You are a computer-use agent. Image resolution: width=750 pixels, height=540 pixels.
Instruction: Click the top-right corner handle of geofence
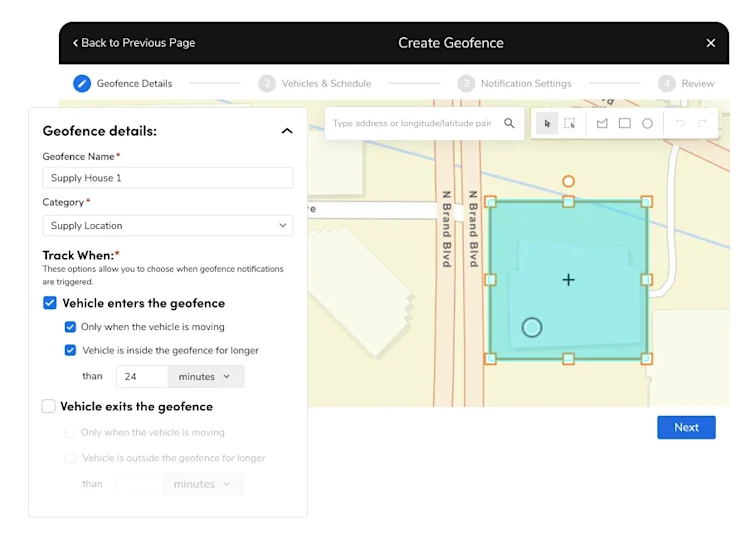pos(646,202)
